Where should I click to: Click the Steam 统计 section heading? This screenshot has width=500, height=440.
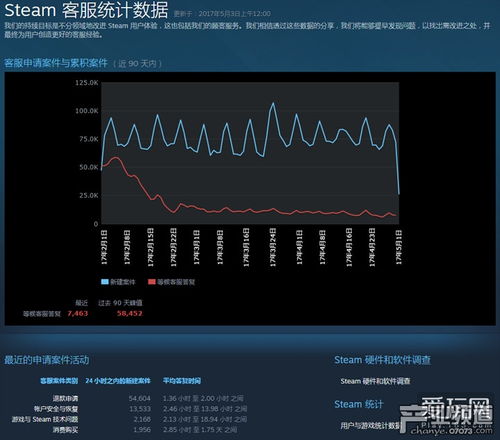coord(359,404)
